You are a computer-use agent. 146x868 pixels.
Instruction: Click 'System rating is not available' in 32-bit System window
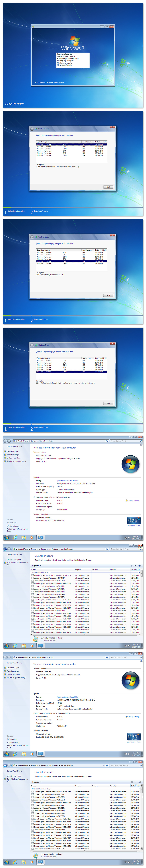point(67,481)
